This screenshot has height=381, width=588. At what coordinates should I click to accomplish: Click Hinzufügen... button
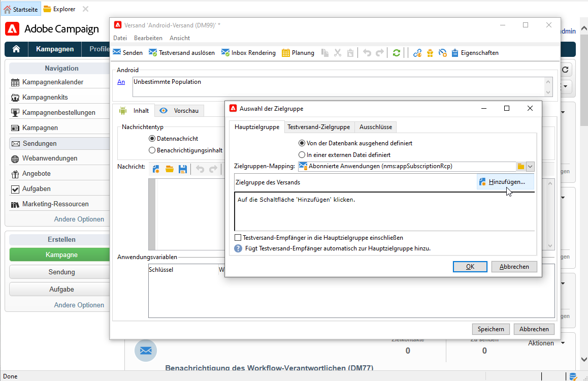[x=505, y=182]
